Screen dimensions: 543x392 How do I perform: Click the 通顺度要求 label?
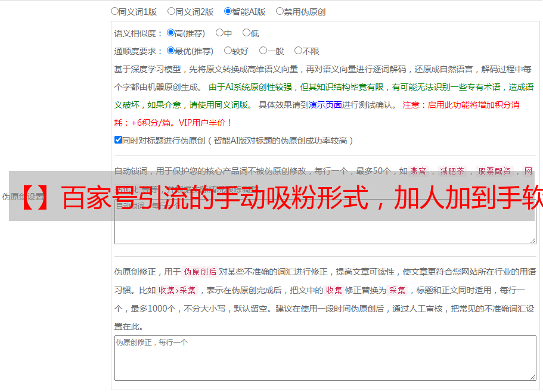(x=138, y=52)
